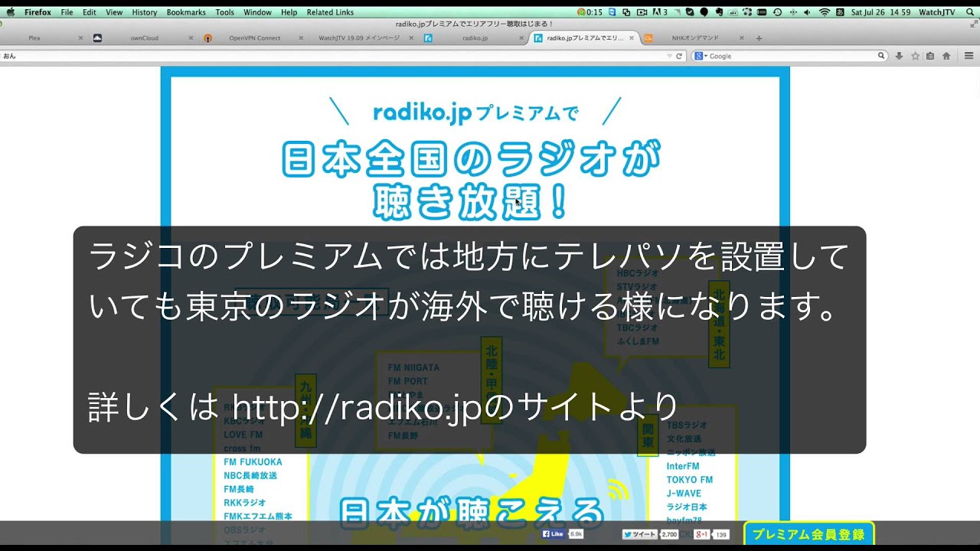Open the Firefox application menu

[x=38, y=12]
